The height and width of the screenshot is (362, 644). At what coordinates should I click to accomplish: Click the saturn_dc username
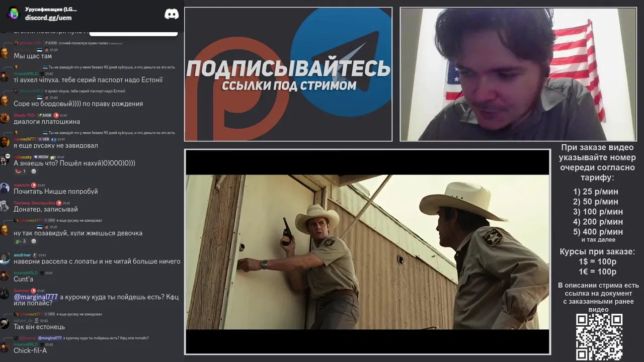point(23,320)
